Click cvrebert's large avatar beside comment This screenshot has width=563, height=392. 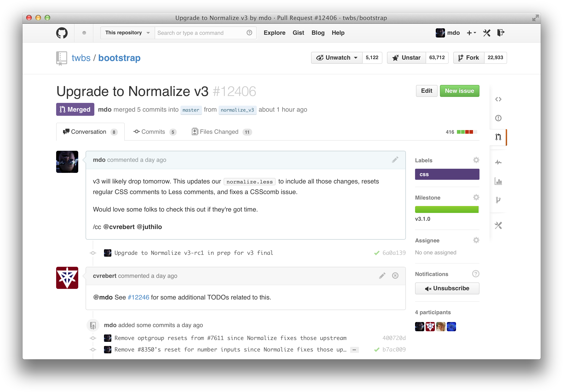pyautogui.click(x=67, y=278)
